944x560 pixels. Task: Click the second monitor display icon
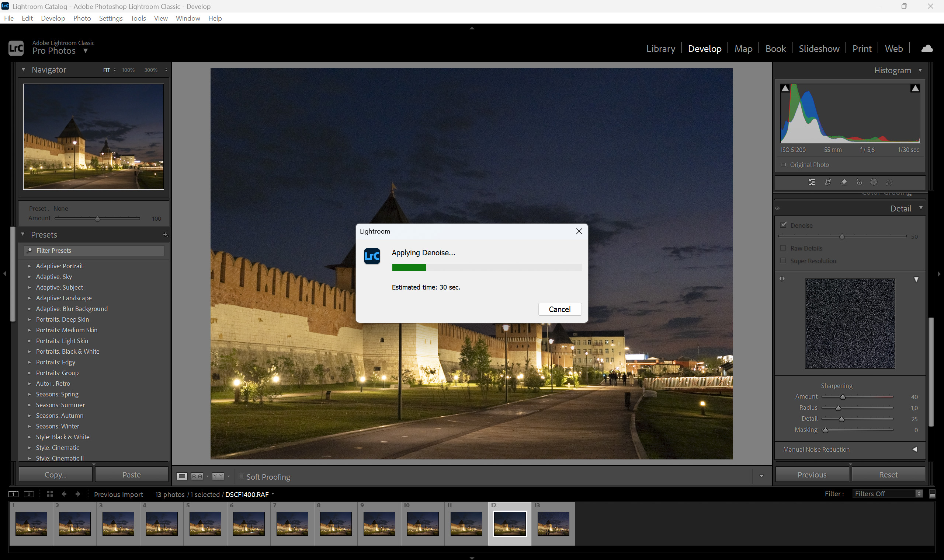coord(29,494)
